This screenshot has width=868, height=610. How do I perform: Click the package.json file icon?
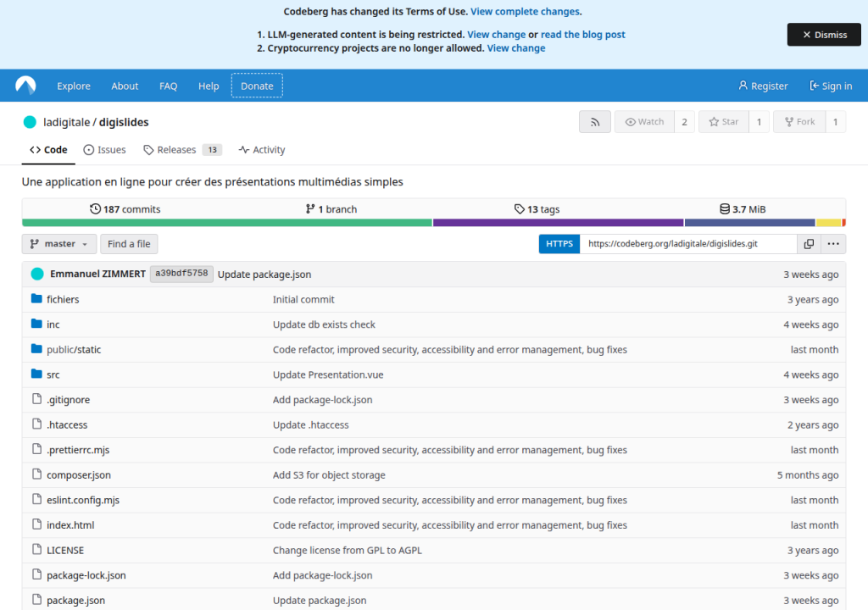pyautogui.click(x=36, y=600)
